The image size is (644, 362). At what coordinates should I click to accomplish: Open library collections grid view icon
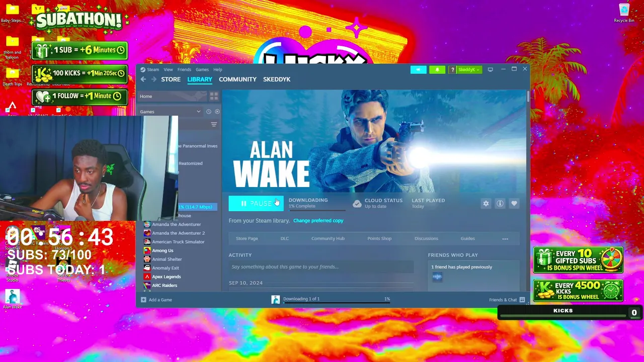click(214, 96)
